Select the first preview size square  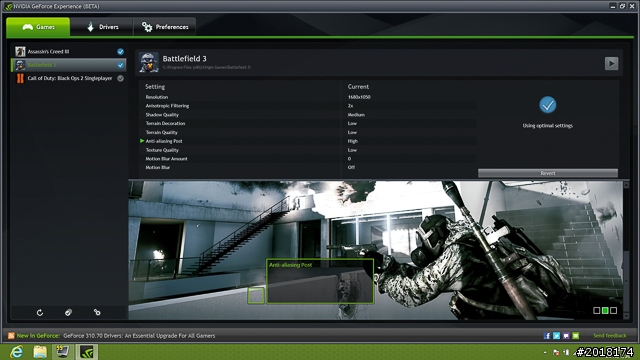pyautogui.click(x=596, y=311)
